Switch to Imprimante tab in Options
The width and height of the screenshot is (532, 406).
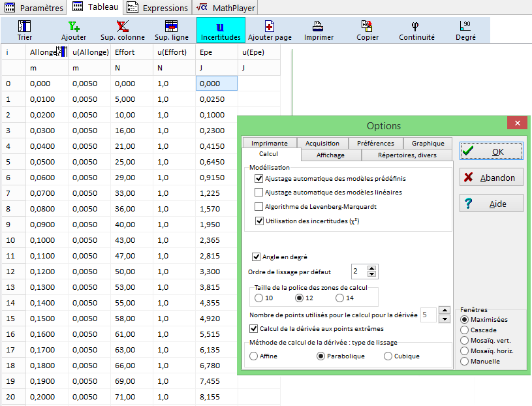[x=270, y=143]
